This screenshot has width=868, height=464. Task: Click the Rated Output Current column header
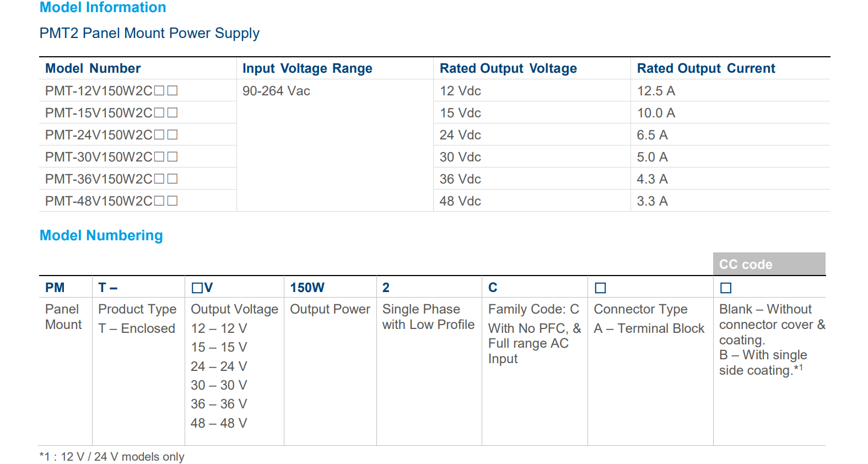706,68
